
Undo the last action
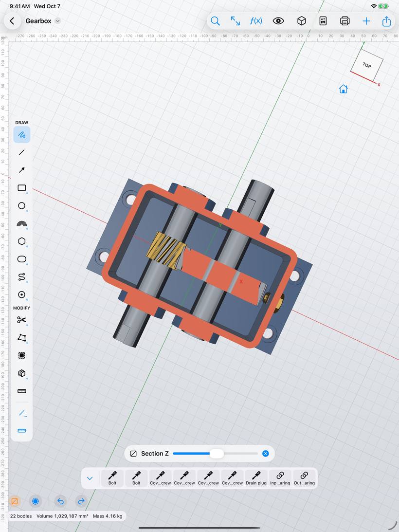point(60,501)
